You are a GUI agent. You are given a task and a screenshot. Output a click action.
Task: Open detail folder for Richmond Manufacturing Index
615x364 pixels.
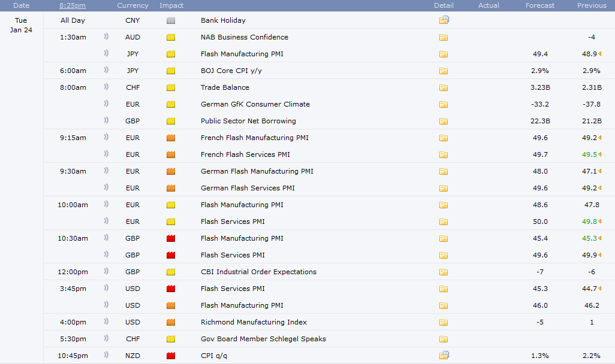tap(444, 323)
